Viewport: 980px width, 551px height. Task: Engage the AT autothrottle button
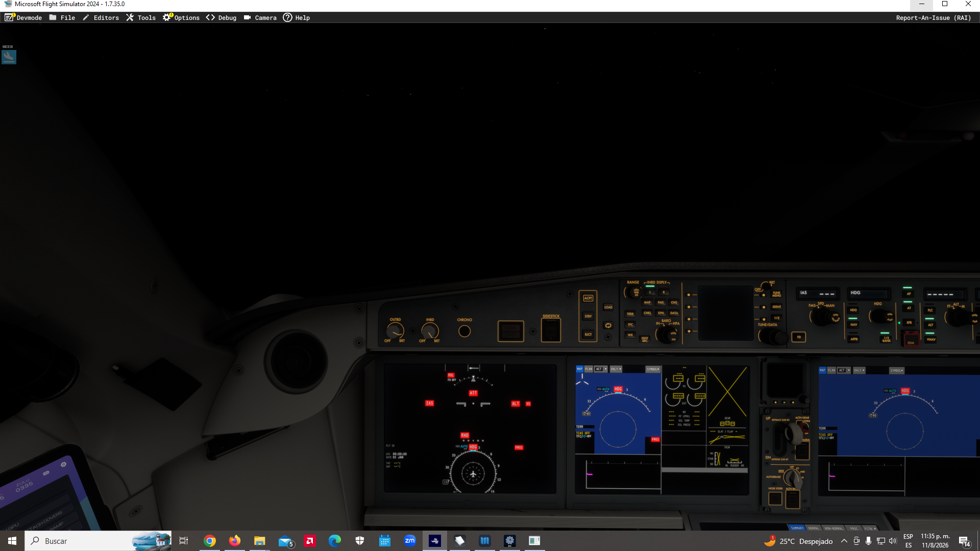tap(909, 308)
